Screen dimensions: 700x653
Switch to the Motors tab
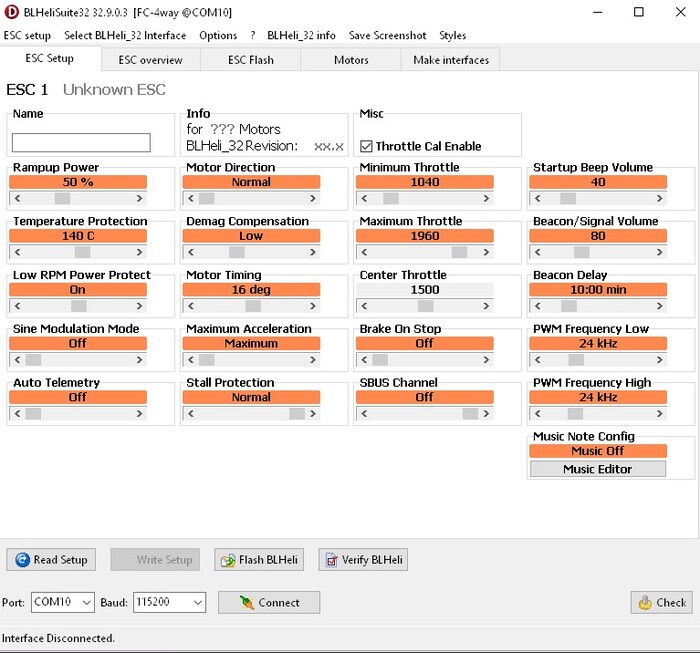point(351,60)
